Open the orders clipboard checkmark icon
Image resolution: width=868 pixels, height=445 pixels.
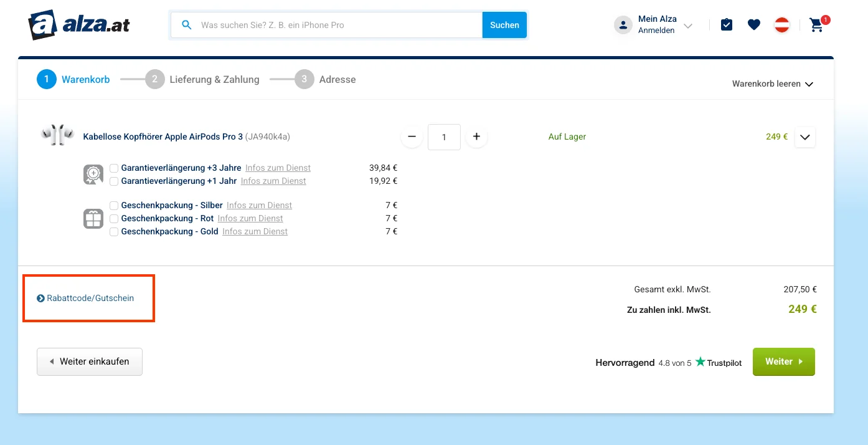(x=727, y=25)
